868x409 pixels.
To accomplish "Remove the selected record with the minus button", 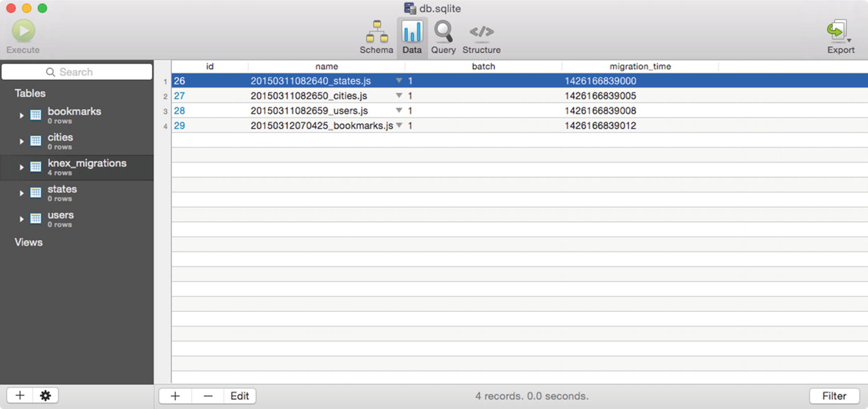I will [208, 396].
